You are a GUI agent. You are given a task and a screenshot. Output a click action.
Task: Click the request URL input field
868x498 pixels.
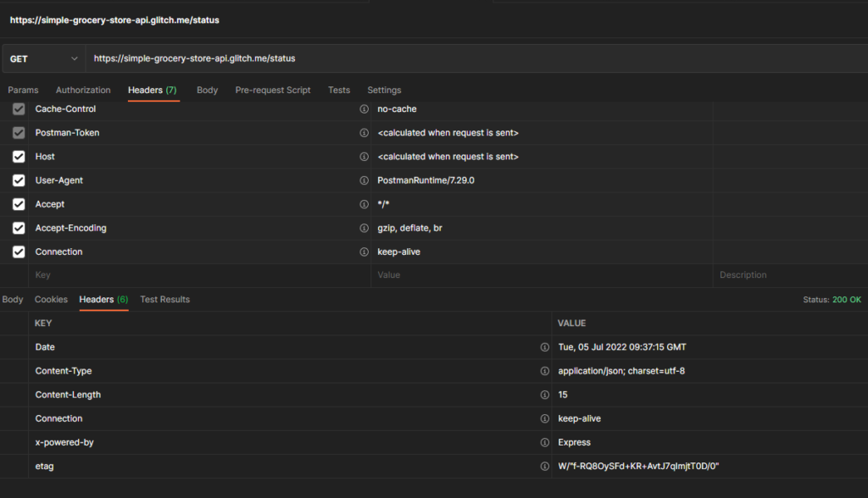424,58
